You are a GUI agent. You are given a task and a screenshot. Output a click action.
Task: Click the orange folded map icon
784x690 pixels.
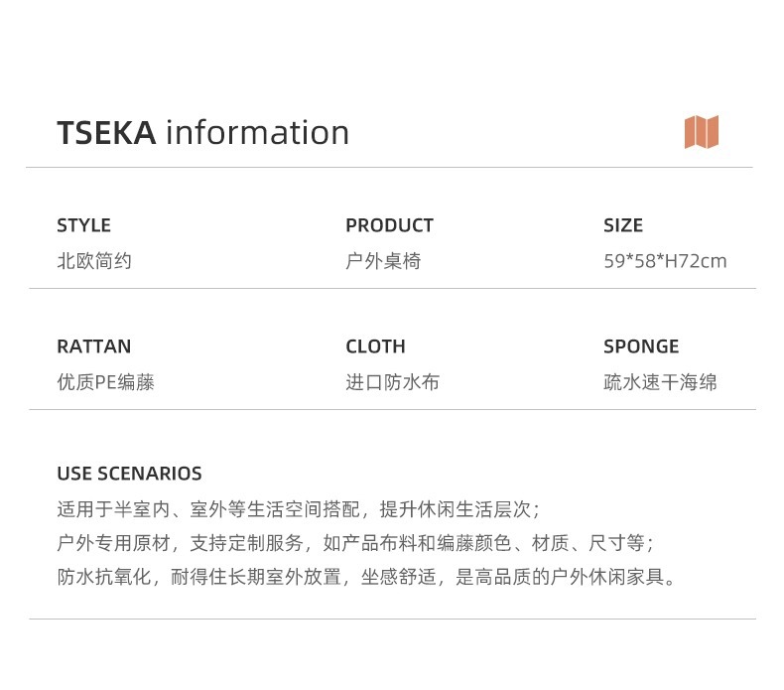coord(701,132)
